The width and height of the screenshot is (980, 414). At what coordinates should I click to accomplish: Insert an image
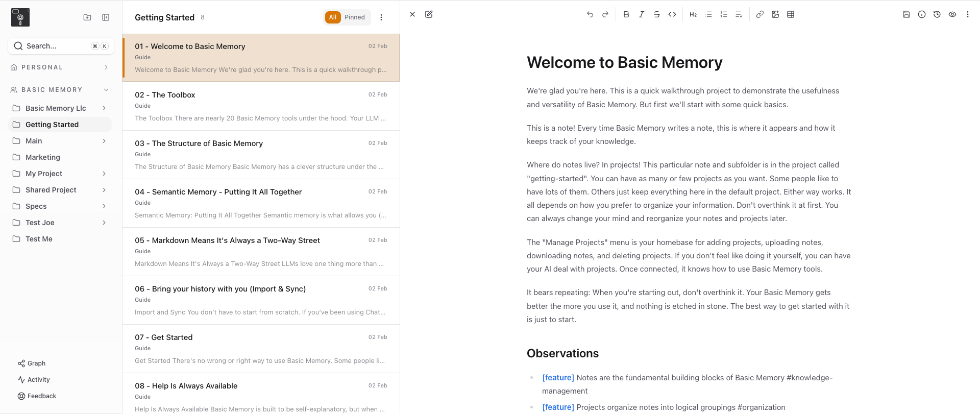pyautogui.click(x=775, y=14)
